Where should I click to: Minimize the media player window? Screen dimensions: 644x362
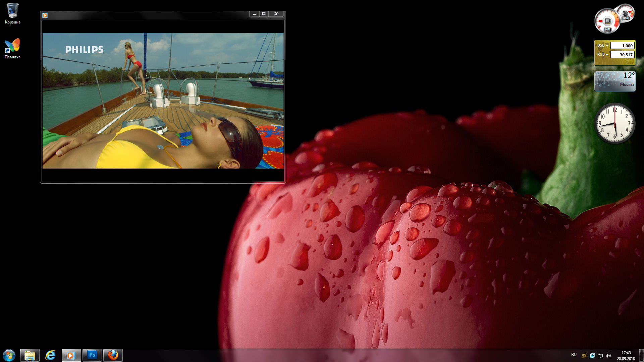tap(255, 14)
